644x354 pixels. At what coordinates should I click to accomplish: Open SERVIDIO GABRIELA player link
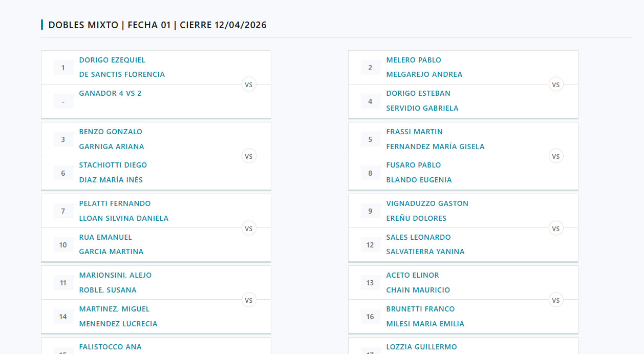click(422, 108)
